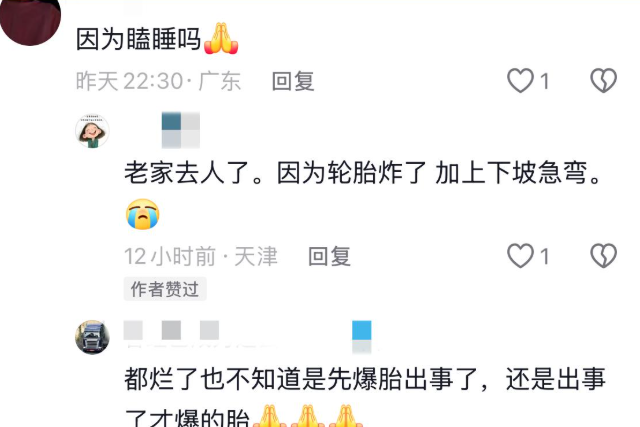The image size is (640, 427).
Task: Open the dark red avatar profile
Action: click(30, 20)
